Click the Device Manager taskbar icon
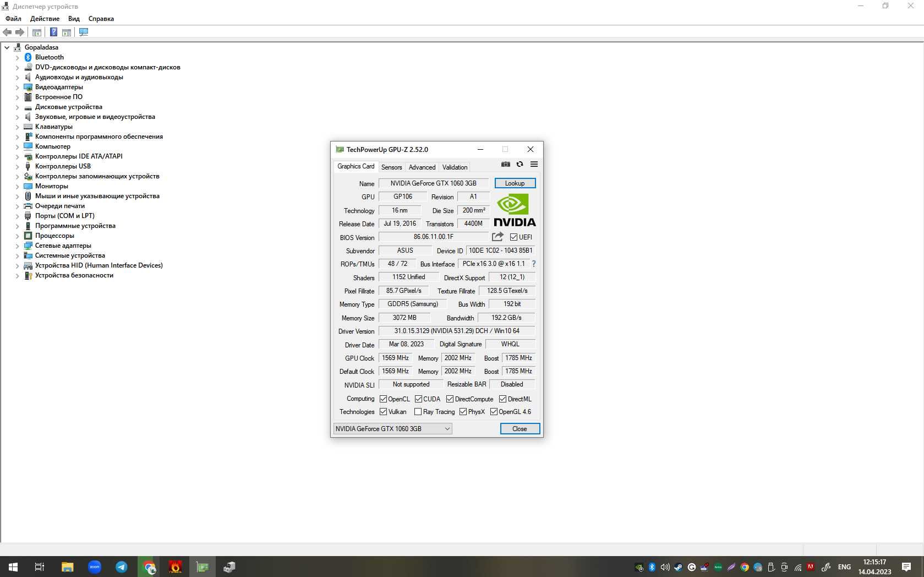Image resolution: width=924 pixels, height=577 pixels. pyautogui.click(x=229, y=567)
